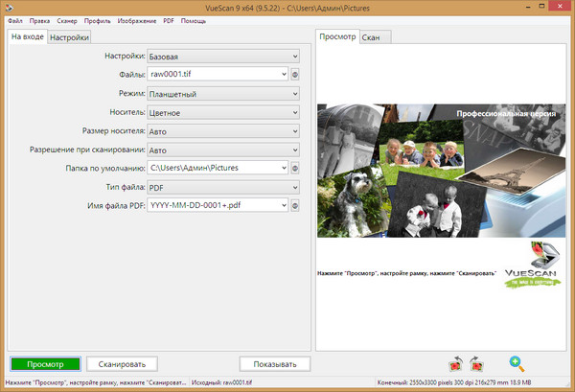
Task: Open the Правка menu
Action: point(39,21)
